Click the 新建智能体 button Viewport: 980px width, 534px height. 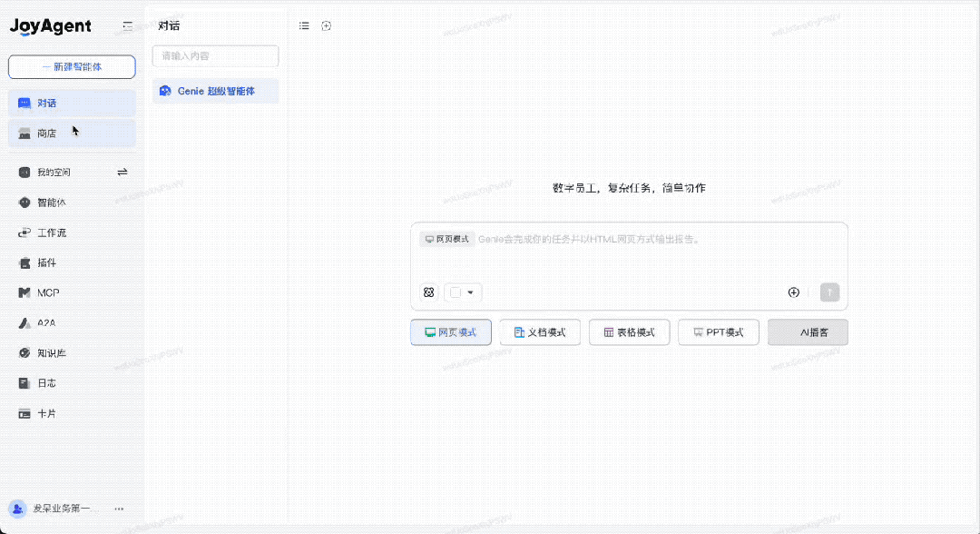pyautogui.click(x=72, y=67)
